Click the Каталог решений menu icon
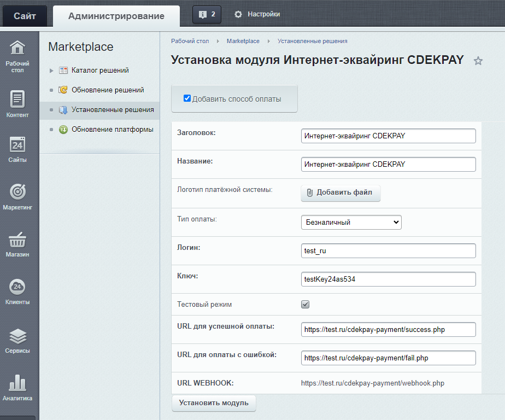 63,70
